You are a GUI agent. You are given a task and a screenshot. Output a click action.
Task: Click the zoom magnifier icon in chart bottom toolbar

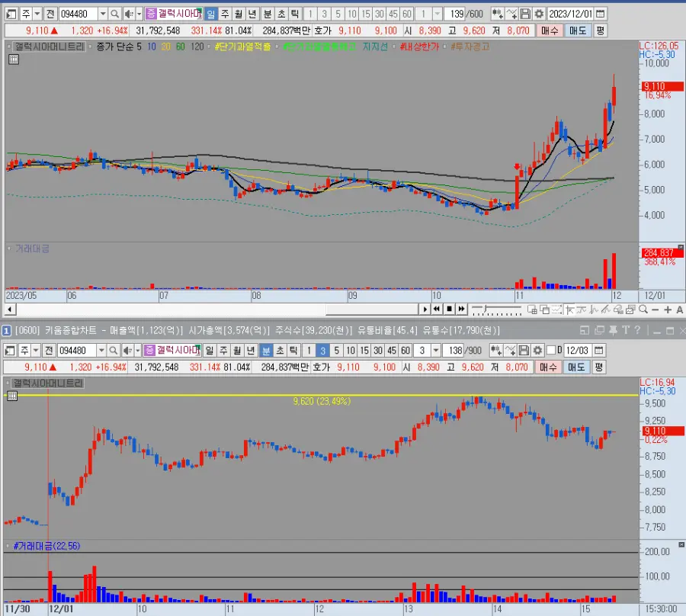(x=643, y=310)
